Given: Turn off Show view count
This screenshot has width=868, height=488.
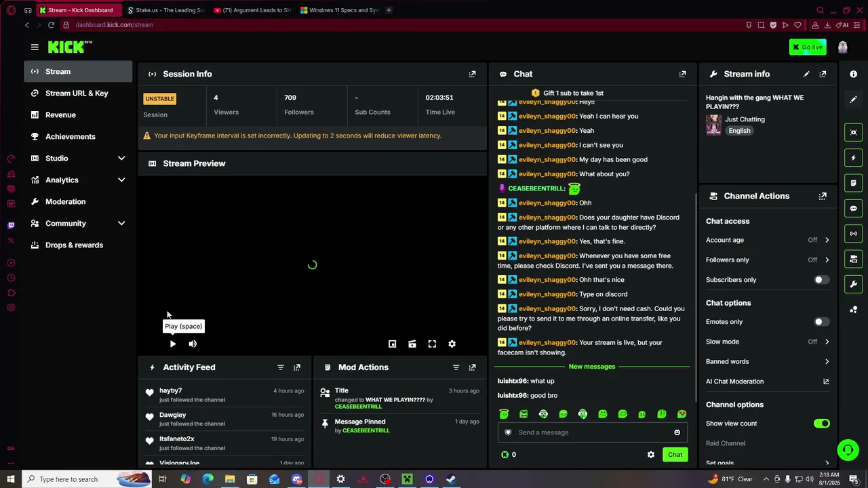Looking at the screenshot, I should (x=821, y=424).
